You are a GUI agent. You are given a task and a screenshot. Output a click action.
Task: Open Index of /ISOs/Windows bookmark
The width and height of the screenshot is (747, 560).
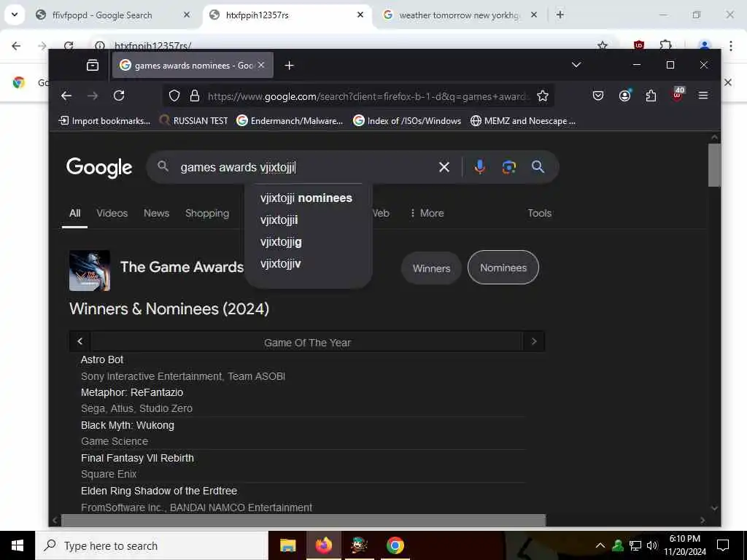407,121
